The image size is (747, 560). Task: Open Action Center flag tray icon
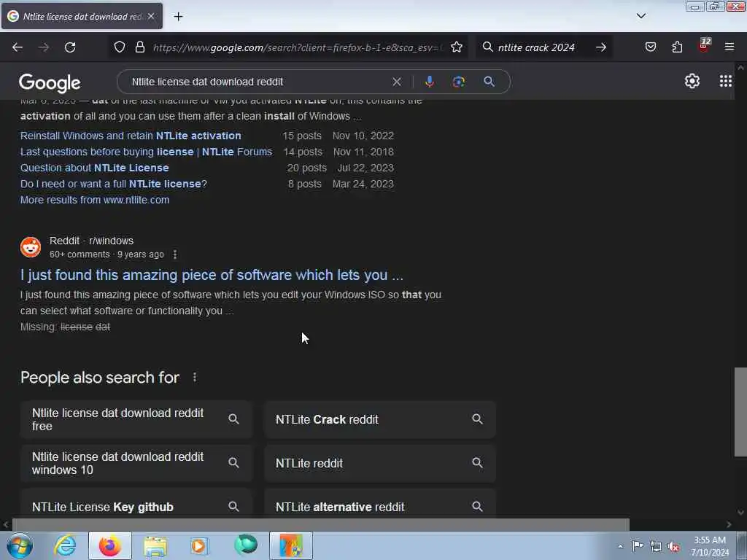(638, 545)
